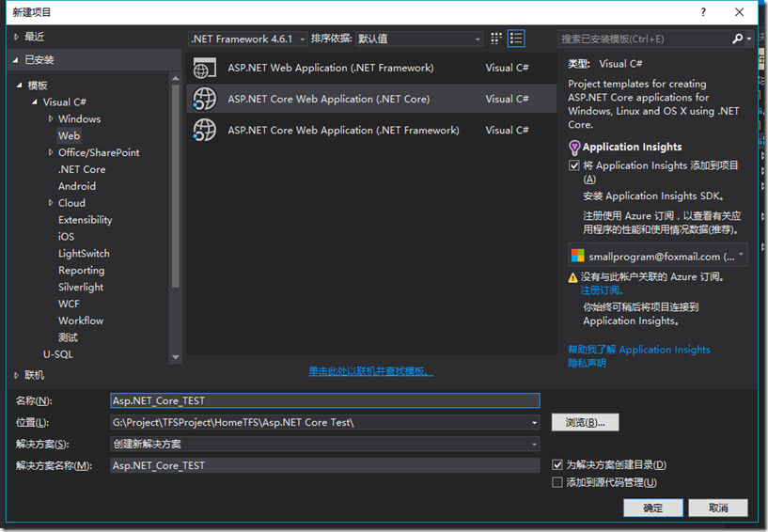The image size is (768, 532).
Task: Uncheck the create directory for solution checkbox
Action: click(x=556, y=465)
